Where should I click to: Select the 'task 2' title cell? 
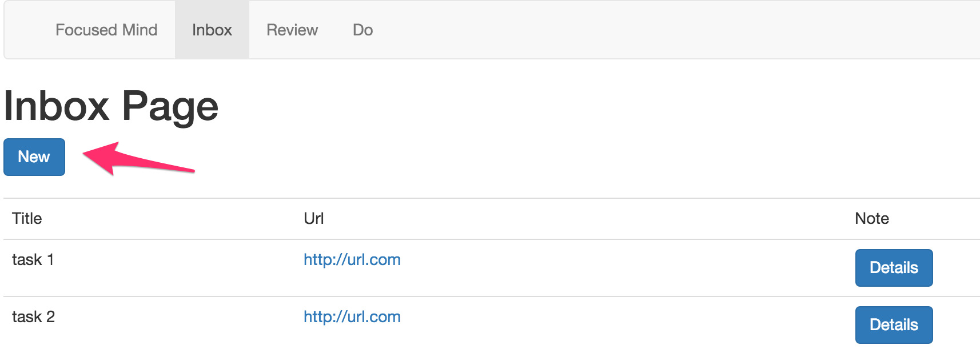(x=33, y=317)
